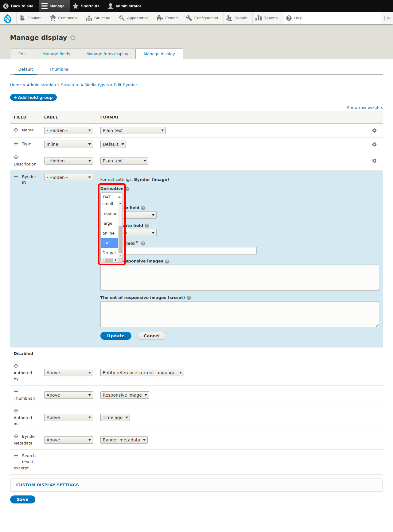The image size is (393, 532).
Task: Grab the drag handle for Name row
Action: [16, 130]
